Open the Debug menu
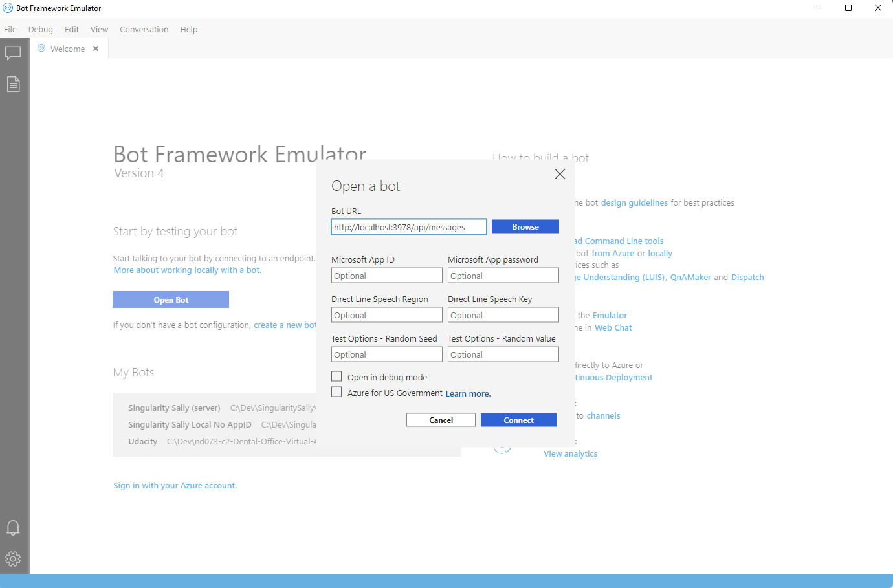The width and height of the screenshot is (893, 588). coord(41,29)
